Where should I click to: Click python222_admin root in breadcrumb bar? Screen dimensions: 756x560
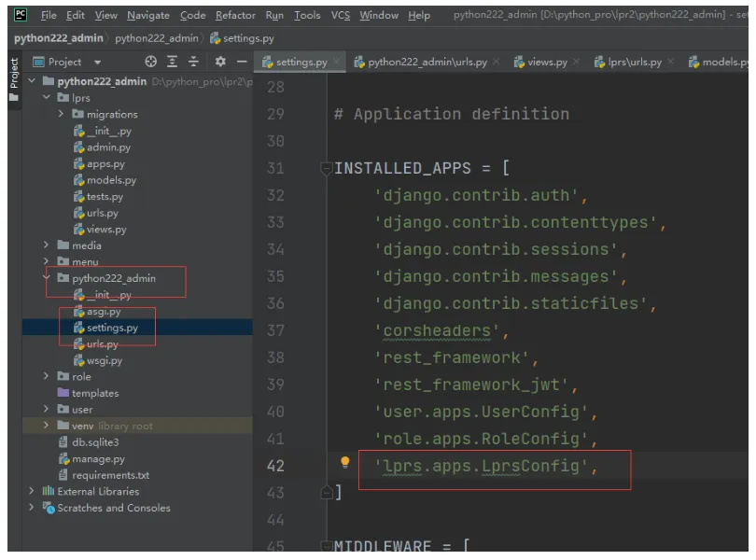coord(60,38)
